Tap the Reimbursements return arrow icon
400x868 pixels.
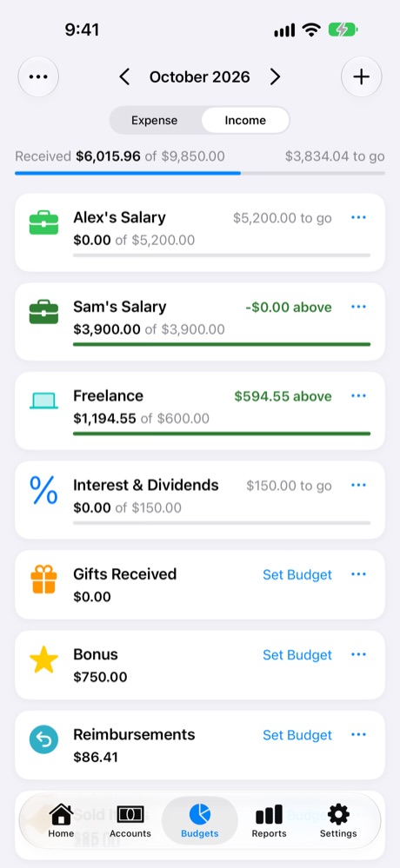click(43, 739)
